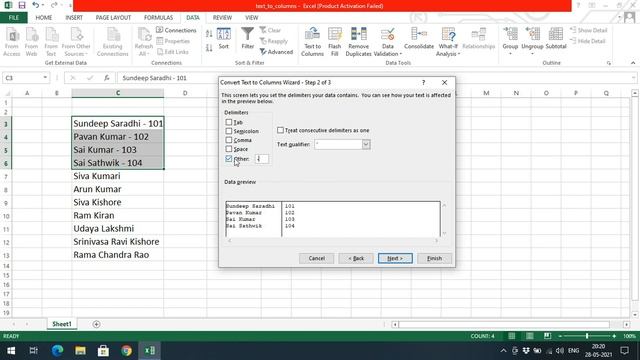
Task: Open the Name Box dropdown arrow
Action: point(45,78)
